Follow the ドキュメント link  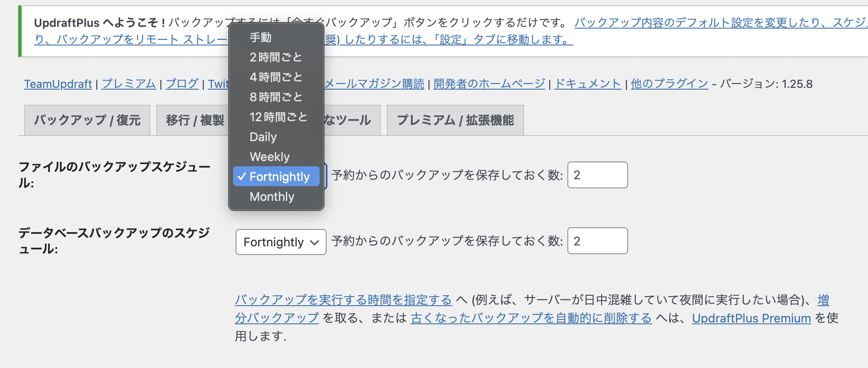click(x=588, y=84)
